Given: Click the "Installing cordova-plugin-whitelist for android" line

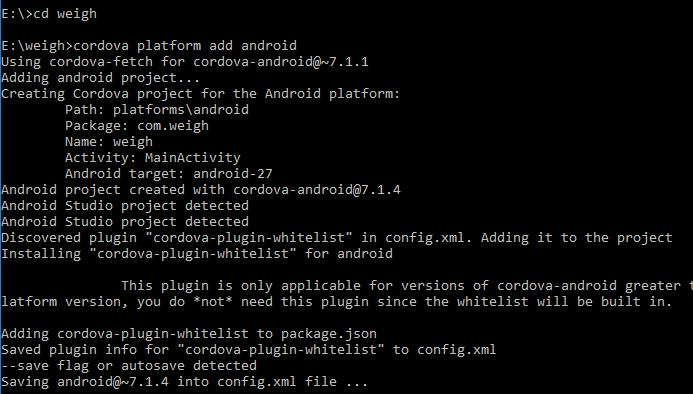Looking at the screenshot, I should [x=197, y=253].
